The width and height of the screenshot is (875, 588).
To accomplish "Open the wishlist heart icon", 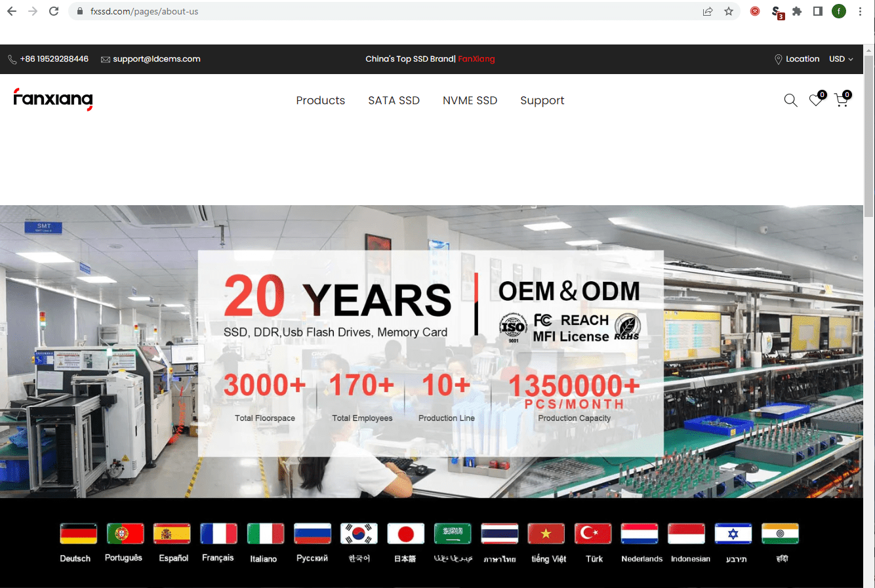I will (817, 99).
